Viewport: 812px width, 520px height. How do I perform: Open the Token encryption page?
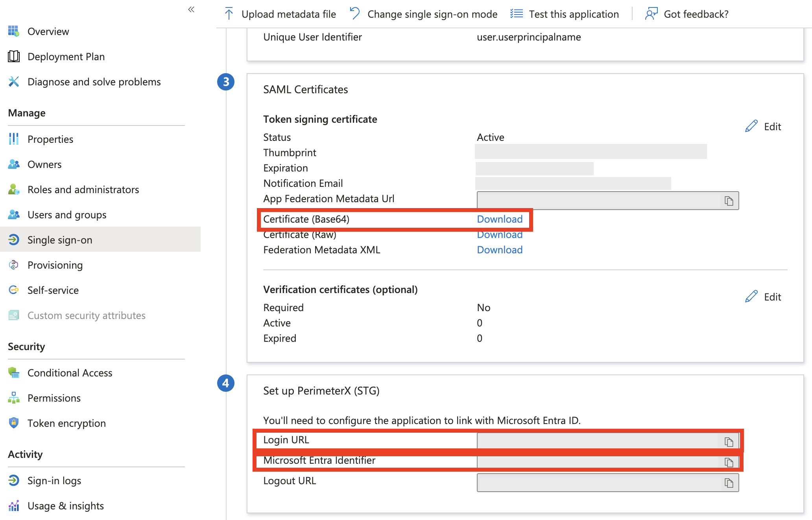click(x=66, y=423)
